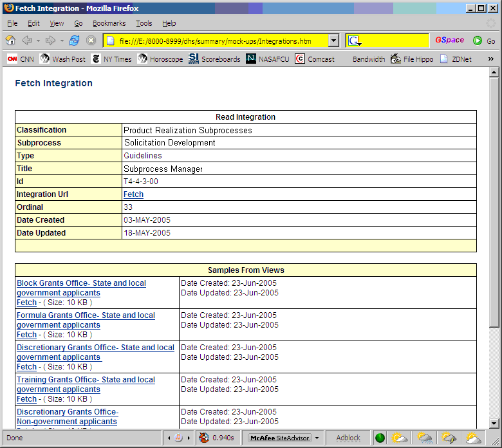Open the File menu
This screenshot has width=502, height=448.
[12, 23]
